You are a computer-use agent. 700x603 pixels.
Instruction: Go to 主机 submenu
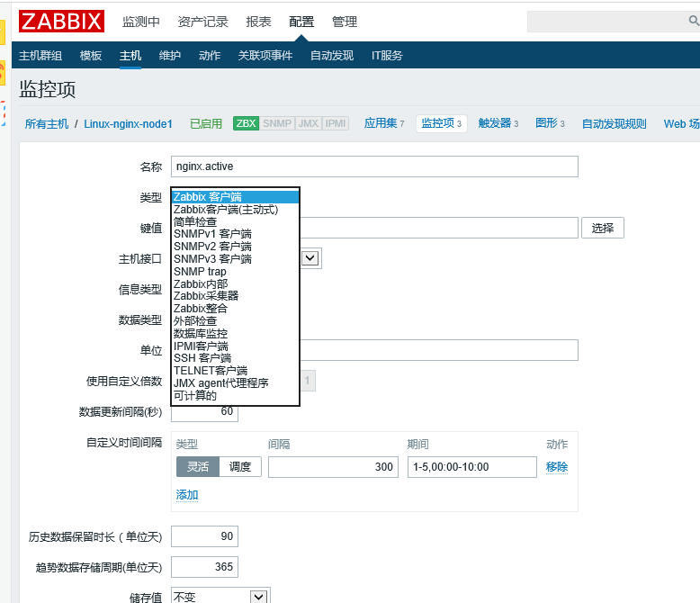click(130, 56)
